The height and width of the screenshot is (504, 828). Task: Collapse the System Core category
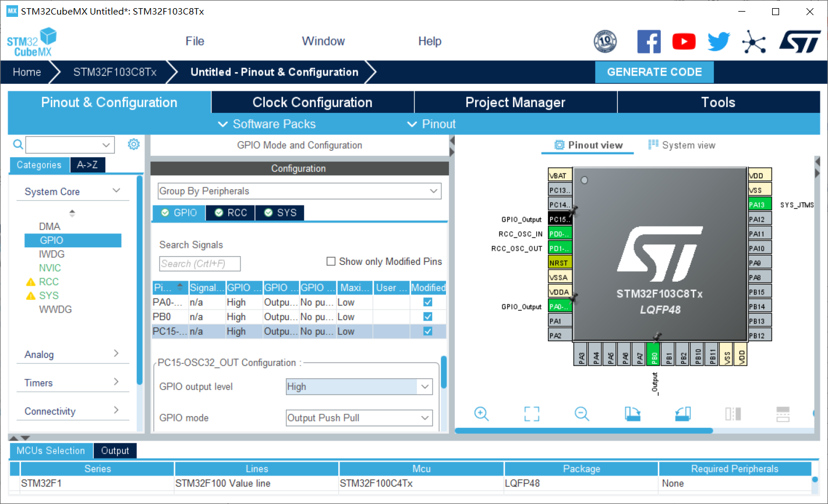click(x=116, y=191)
